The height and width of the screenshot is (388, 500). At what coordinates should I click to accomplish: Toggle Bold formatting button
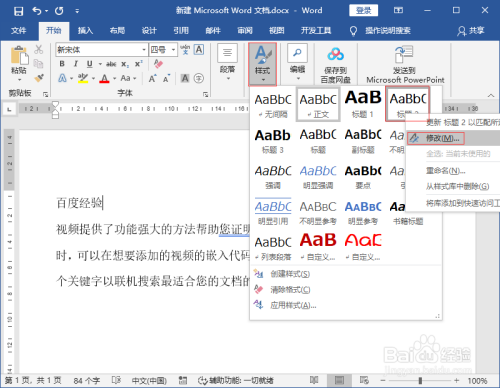click(62, 64)
